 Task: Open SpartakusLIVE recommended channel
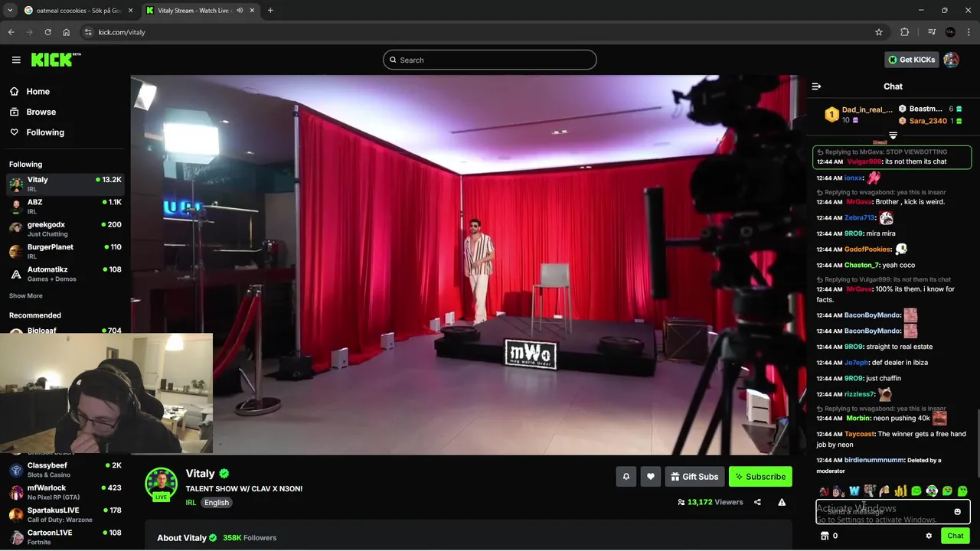65,514
